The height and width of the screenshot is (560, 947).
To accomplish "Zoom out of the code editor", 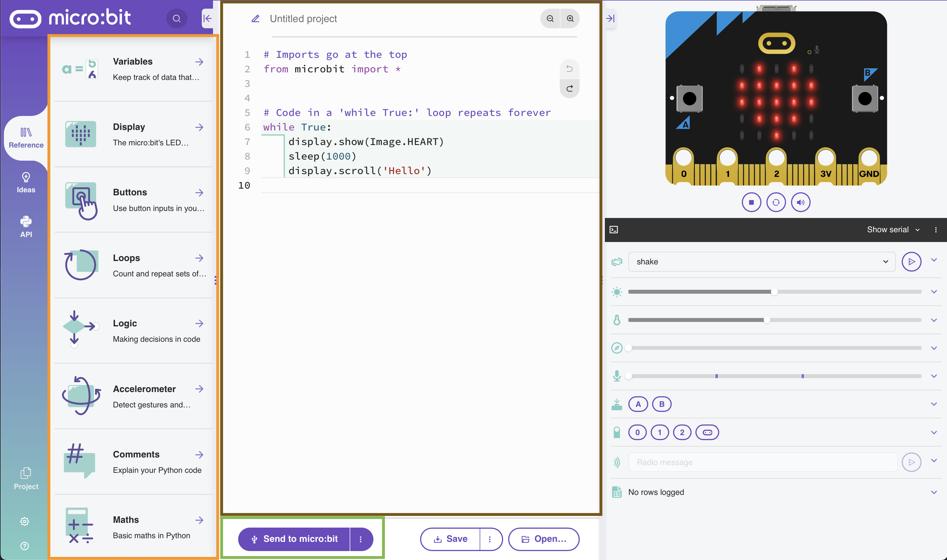I will point(550,18).
